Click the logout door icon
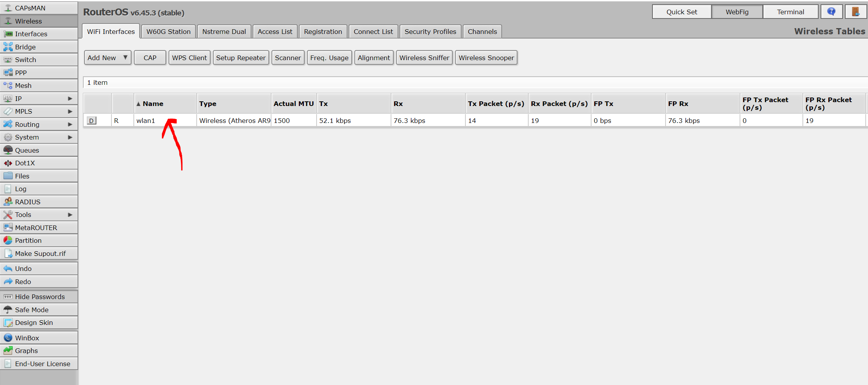Image resolution: width=868 pixels, height=385 pixels. [x=855, y=12]
